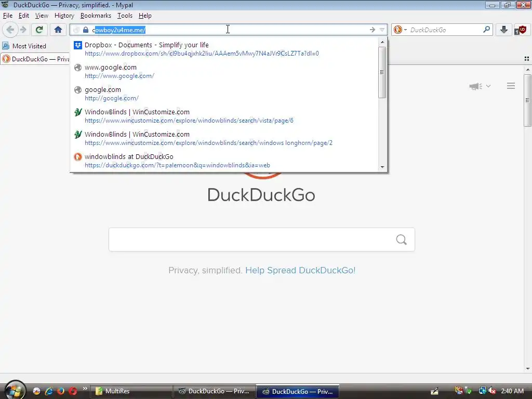Click the suggestion list scroll-down arrow
Image resolution: width=532 pixels, height=399 pixels.
click(x=382, y=167)
